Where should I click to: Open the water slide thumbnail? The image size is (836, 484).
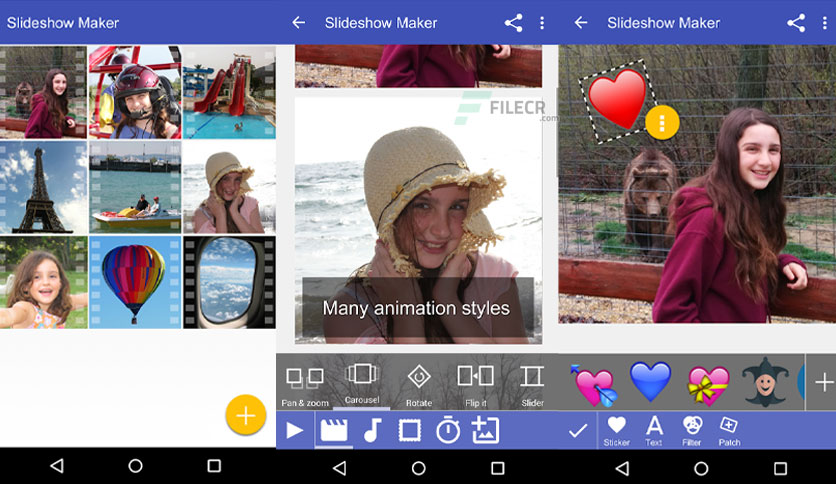tap(229, 92)
